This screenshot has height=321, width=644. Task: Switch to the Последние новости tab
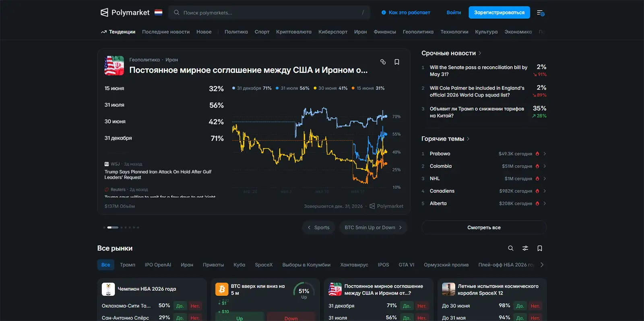pos(166,32)
